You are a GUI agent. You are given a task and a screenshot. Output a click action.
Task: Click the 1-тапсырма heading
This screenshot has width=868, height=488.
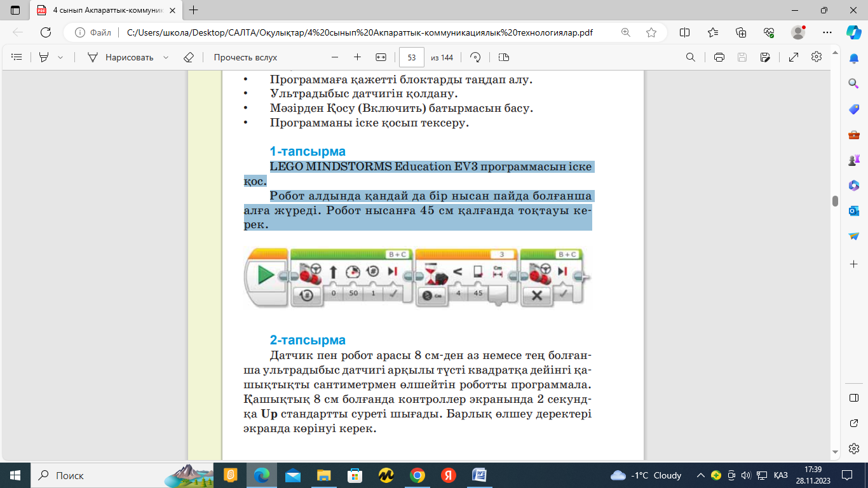308,152
